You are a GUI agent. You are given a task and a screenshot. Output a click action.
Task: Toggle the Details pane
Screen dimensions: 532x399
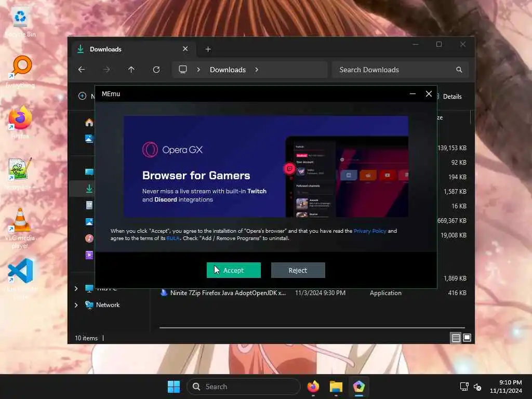click(x=449, y=96)
